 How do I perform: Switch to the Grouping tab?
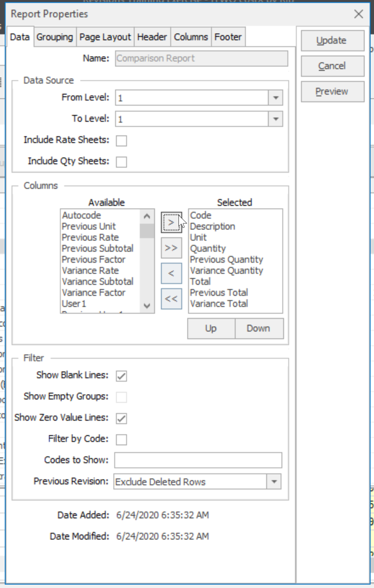pyautogui.click(x=55, y=37)
